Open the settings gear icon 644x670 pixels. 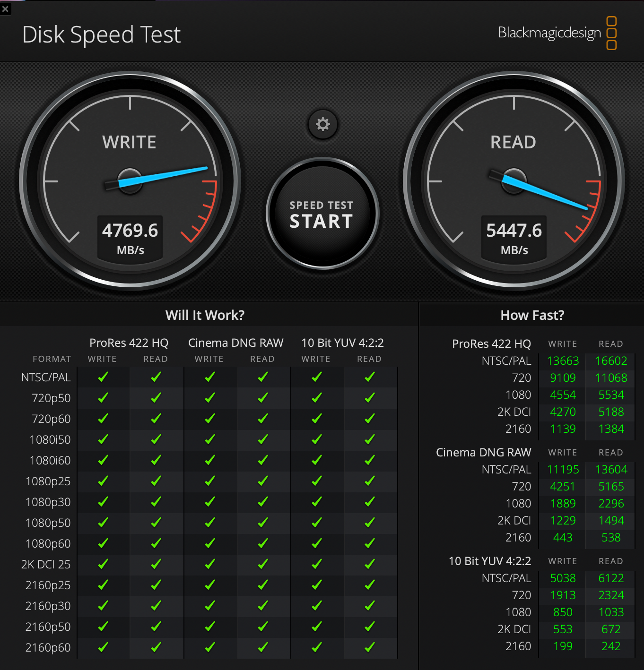(323, 124)
